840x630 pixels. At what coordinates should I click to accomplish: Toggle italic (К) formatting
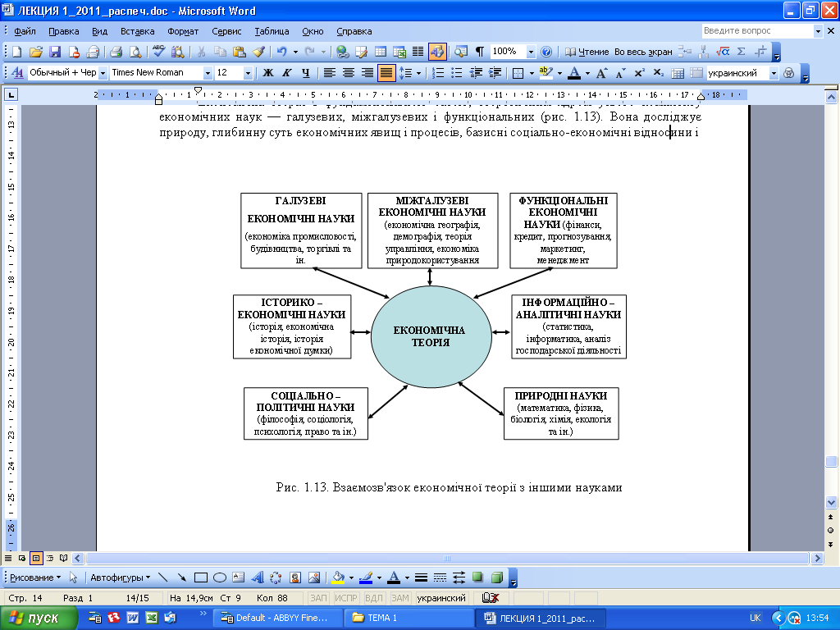pos(286,73)
